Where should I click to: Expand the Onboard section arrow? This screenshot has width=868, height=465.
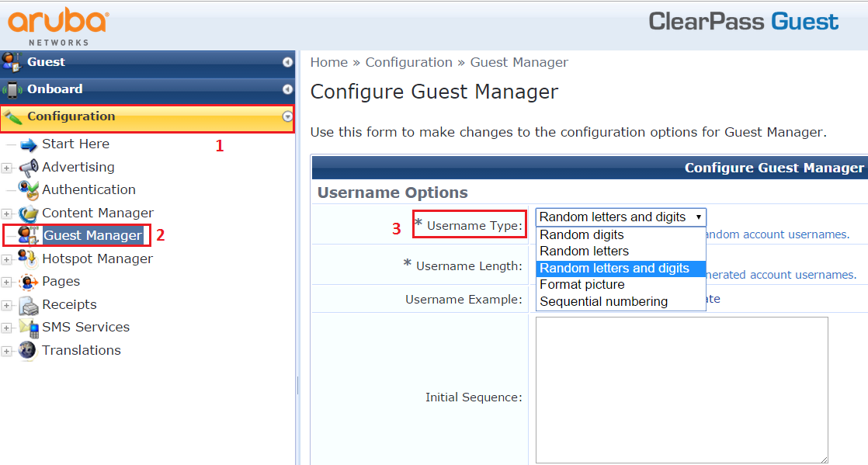(287, 89)
